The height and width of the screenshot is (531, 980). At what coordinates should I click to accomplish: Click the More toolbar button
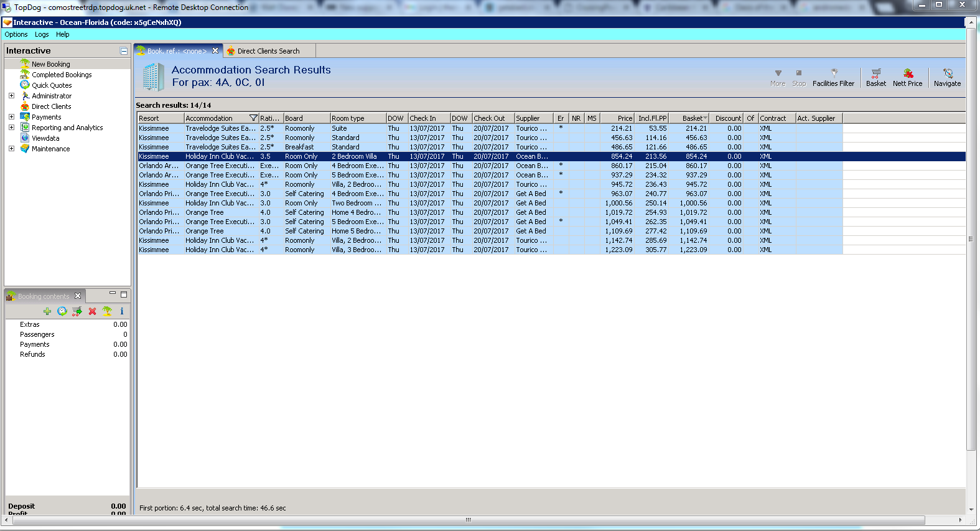tap(778, 78)
